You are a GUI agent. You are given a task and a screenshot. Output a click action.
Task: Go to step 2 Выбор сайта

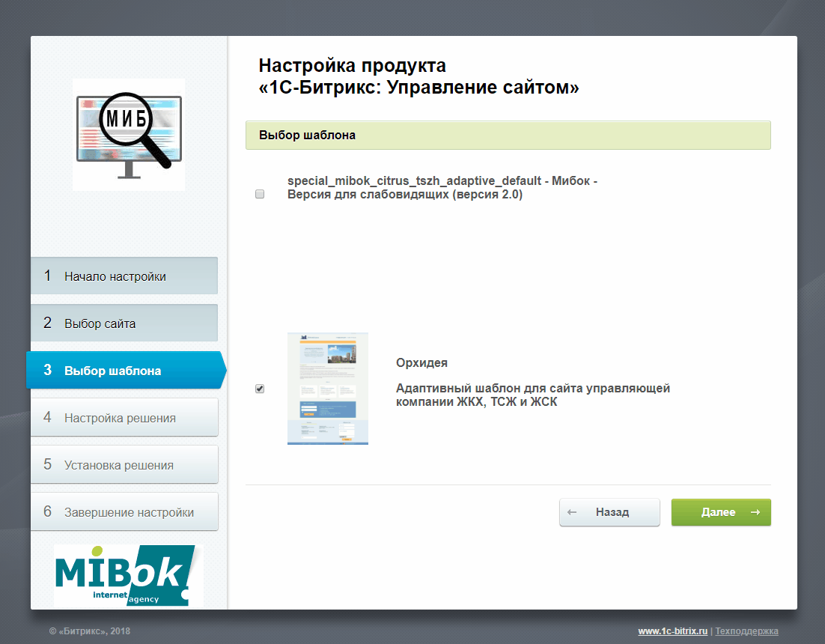point(124,323)
